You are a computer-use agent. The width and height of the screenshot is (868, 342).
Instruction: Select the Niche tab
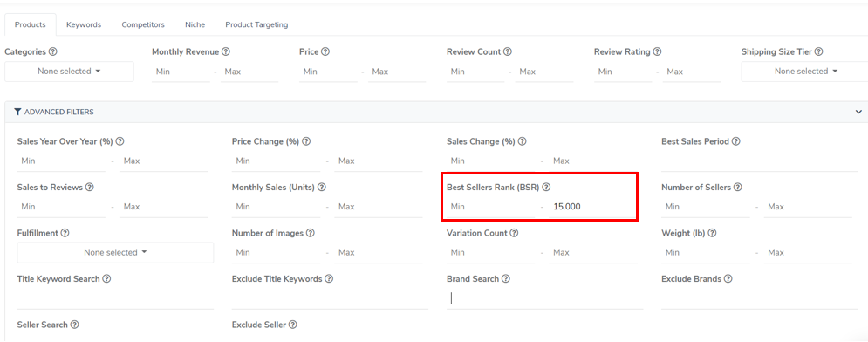pos(195,25)
